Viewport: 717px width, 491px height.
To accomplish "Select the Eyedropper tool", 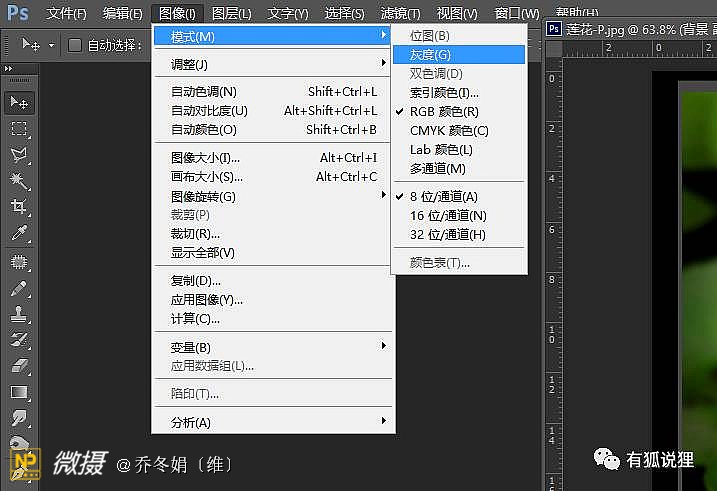I will pyautogui.click(x=19, y=233).
